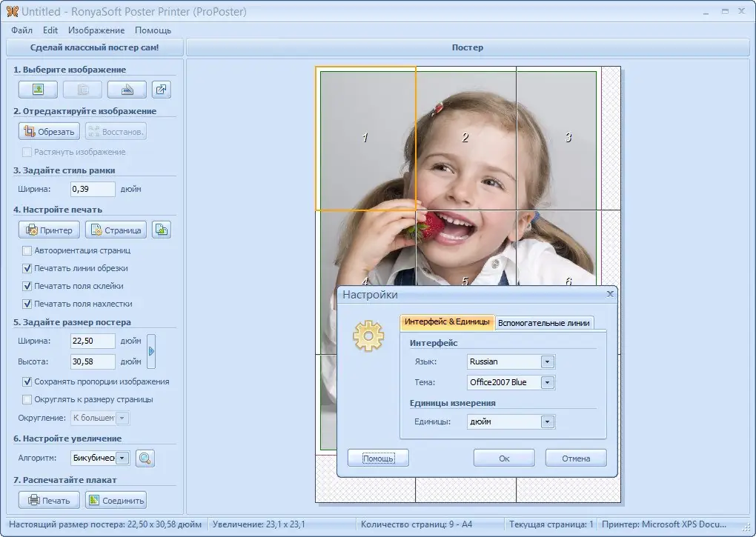Enable Округлять к размеру страницы checkbox
The width and height of the screenshot is (756, 537).
pos(27,399)
